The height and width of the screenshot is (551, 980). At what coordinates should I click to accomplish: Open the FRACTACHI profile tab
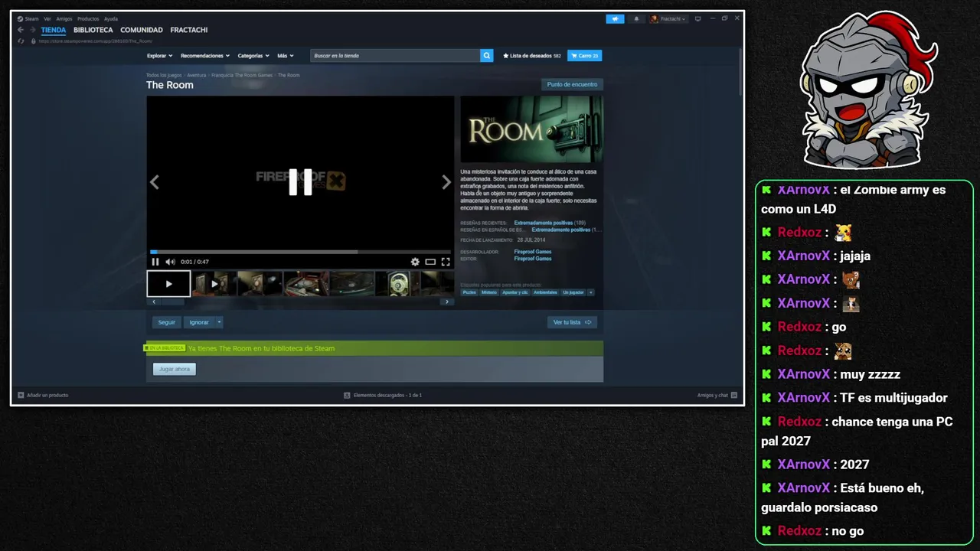[189, 30]
